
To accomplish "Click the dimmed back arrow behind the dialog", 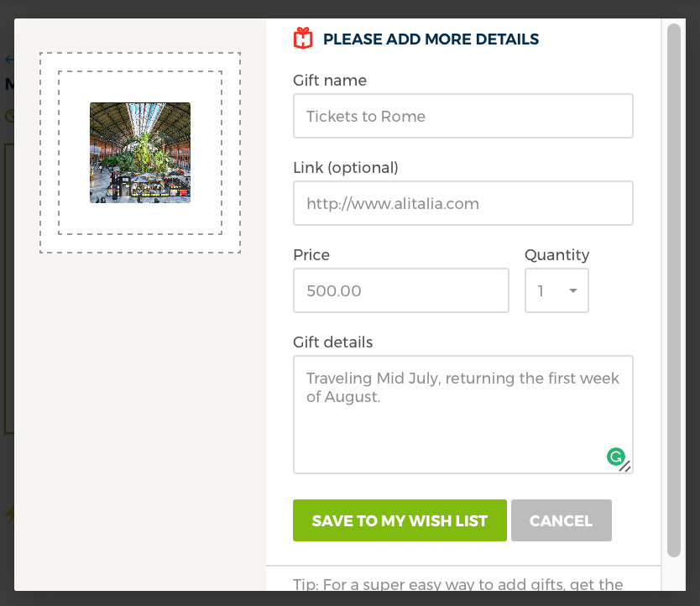I will pyautogui.click(x=8, y=60).
